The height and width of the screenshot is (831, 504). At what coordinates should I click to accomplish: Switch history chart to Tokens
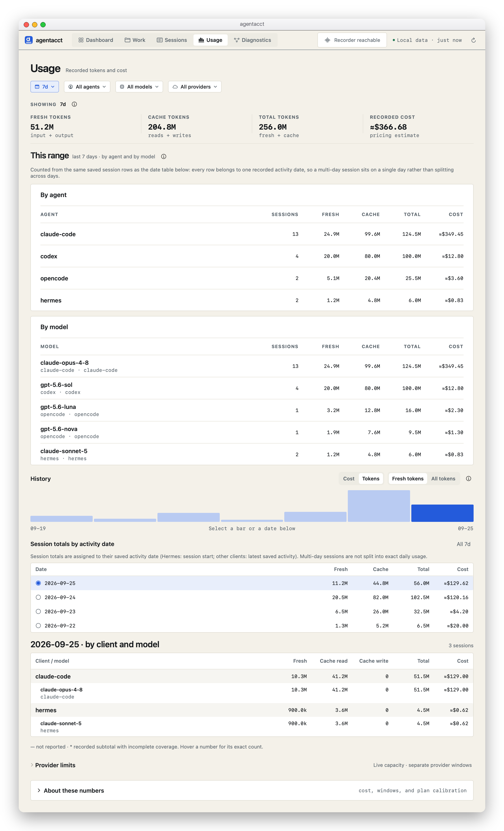click(x=371, y=479)
